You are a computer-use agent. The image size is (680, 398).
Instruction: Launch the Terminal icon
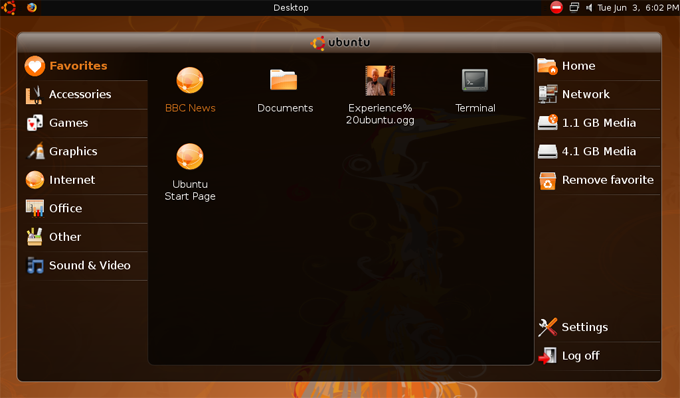(x=475, y=80)
